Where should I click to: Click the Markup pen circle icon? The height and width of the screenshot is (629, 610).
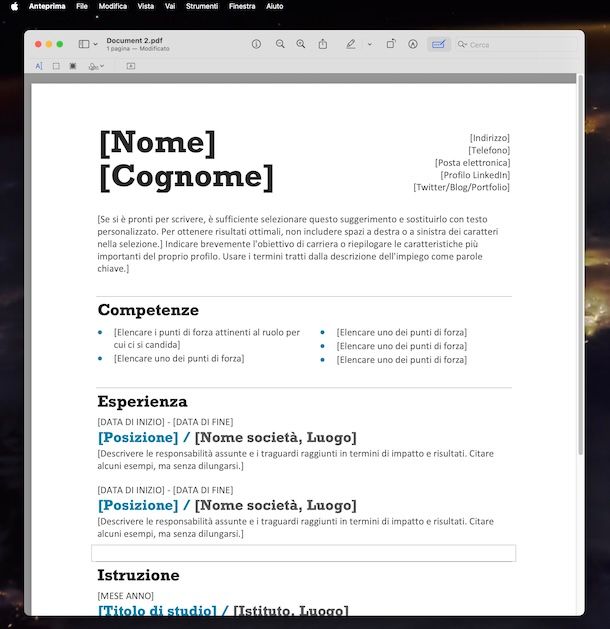point(412,45)
